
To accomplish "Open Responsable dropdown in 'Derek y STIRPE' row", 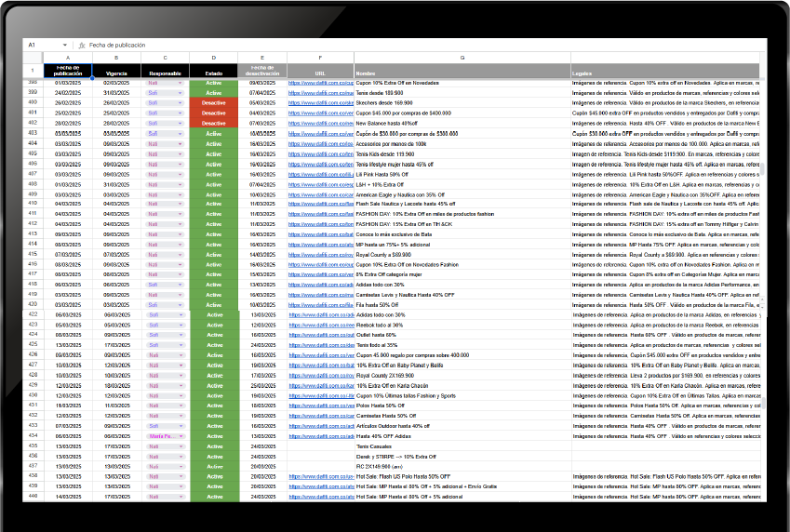I will tap(181, 457).
